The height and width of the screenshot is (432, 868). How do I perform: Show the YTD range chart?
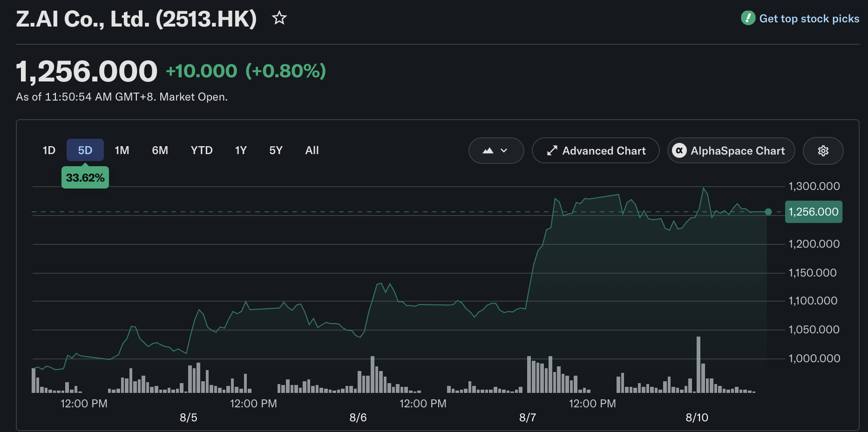202,150
